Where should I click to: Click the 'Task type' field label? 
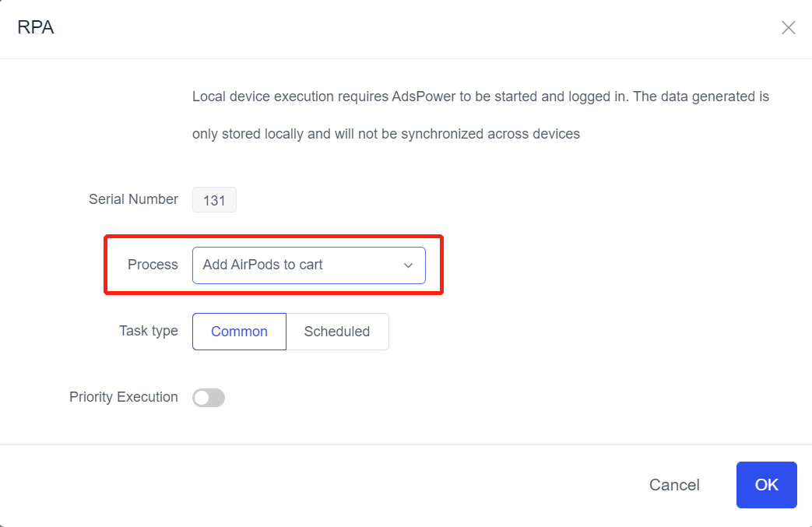148,331
